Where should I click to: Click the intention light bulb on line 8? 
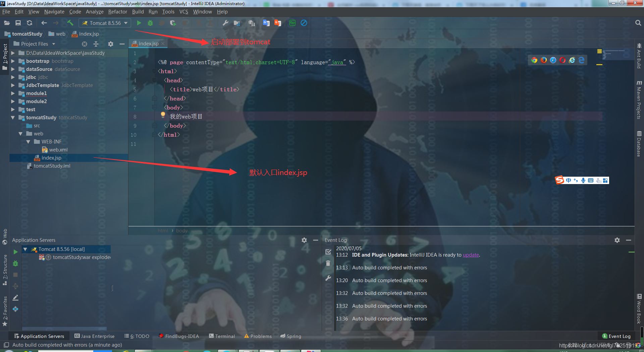point(163,115)
